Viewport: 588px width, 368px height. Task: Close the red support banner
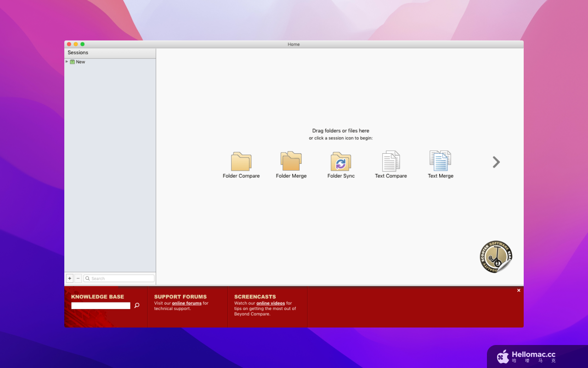click(519, 290)
